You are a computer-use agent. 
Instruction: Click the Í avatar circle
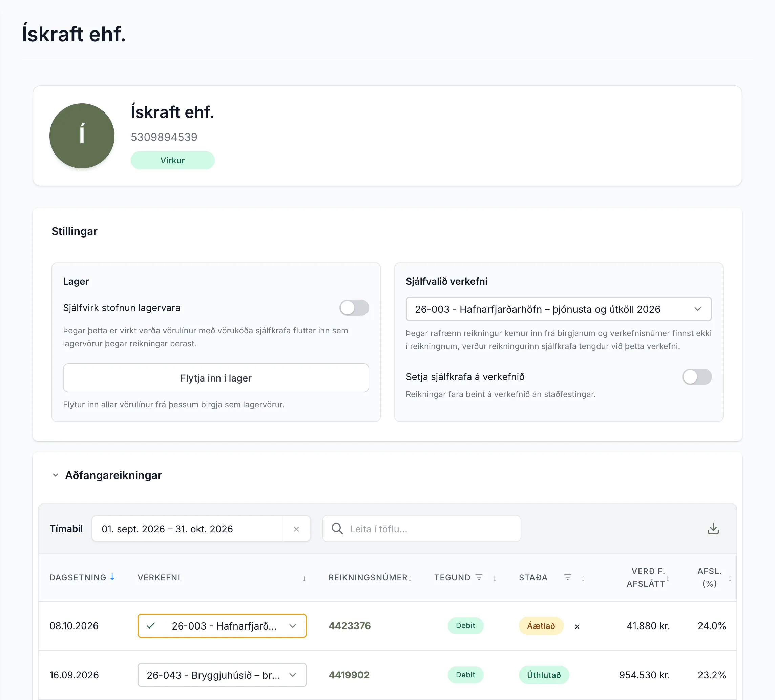pyautogui.click(x=82, y=136)
